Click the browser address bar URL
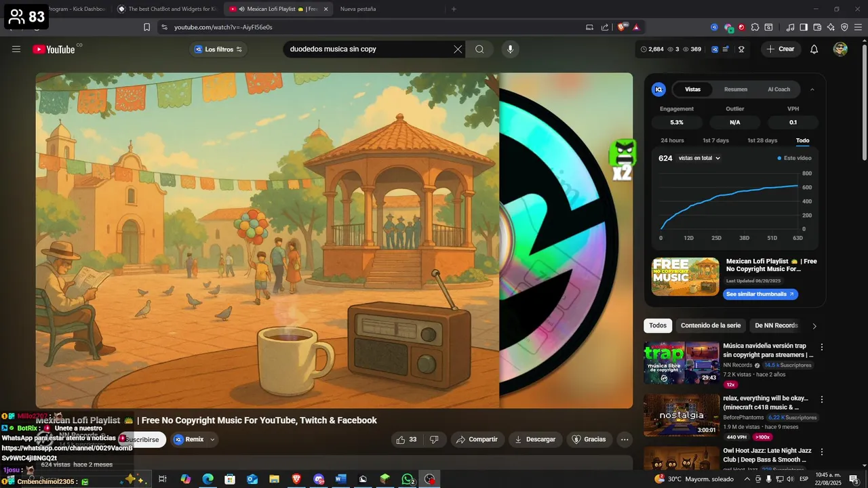 click(x=223, y=27)
